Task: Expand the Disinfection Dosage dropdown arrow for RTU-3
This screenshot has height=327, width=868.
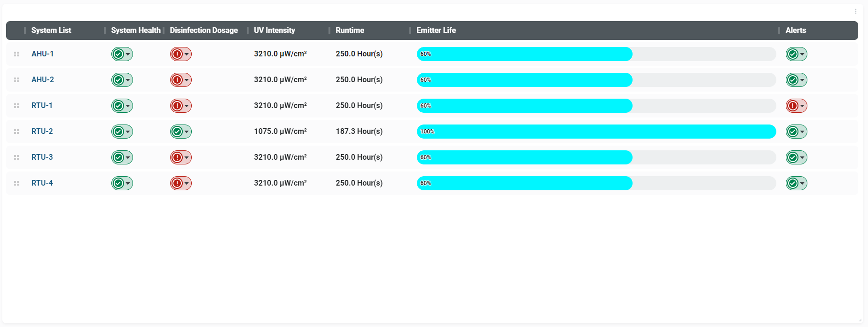Action: click(187, 157)
